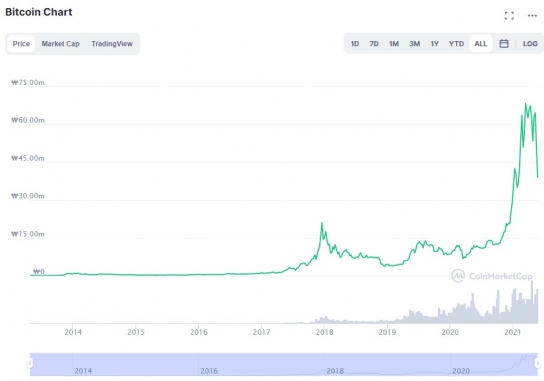Switch to the Price tab
This screenshot has width=544, height=381.
(x=21, y=44)
